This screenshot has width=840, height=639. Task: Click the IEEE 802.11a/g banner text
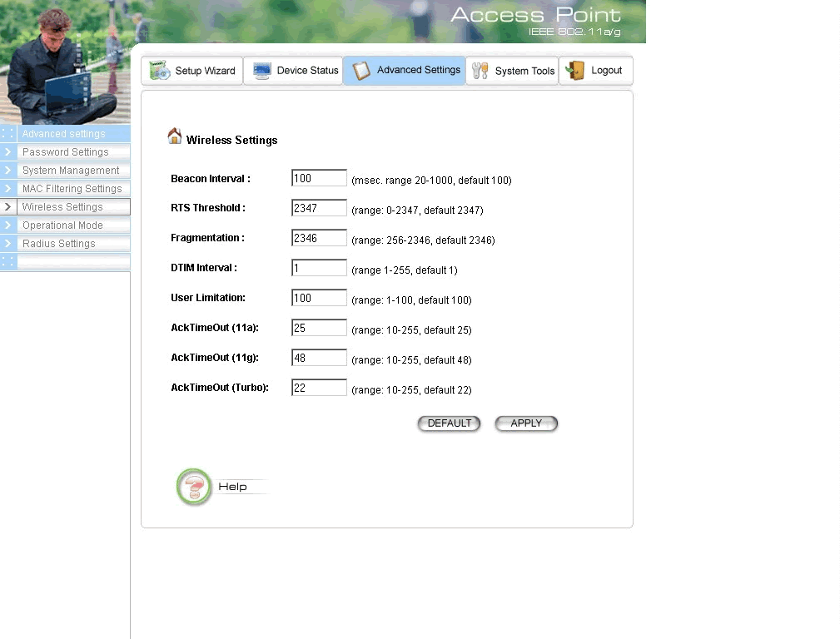[574, 32]
